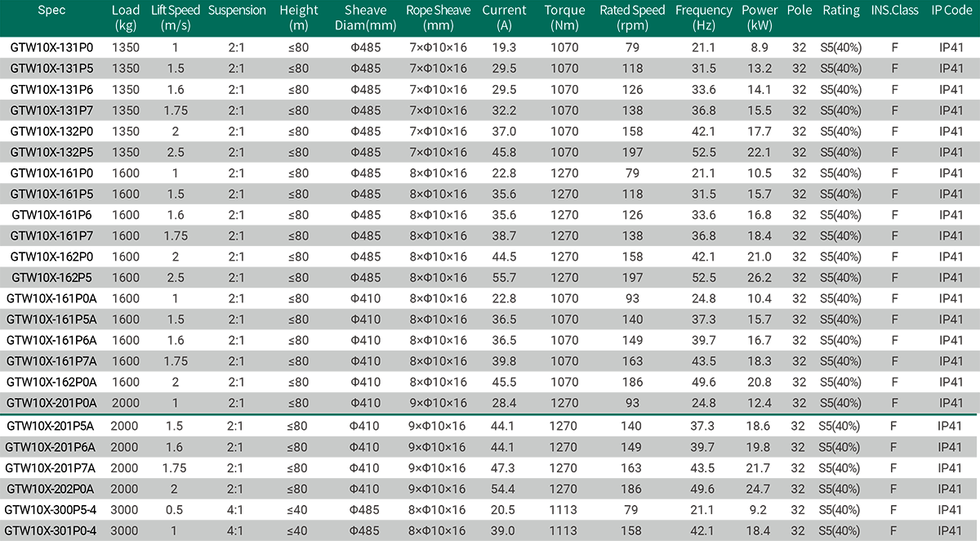Select spec GTW10X-161P5A
The width and height of the screenshot is (980, 541).
51,319
